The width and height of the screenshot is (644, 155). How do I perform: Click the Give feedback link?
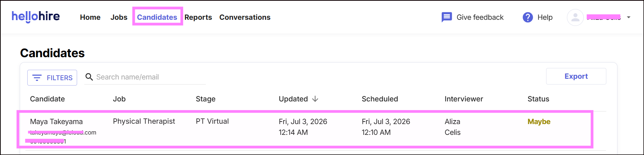tap(480, 17)
